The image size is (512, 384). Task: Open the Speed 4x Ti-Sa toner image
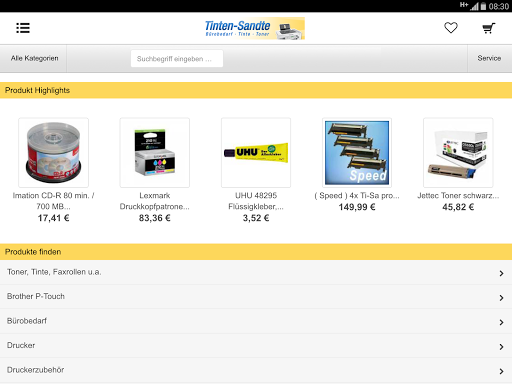pyautogui.click(x=357, y=152)
